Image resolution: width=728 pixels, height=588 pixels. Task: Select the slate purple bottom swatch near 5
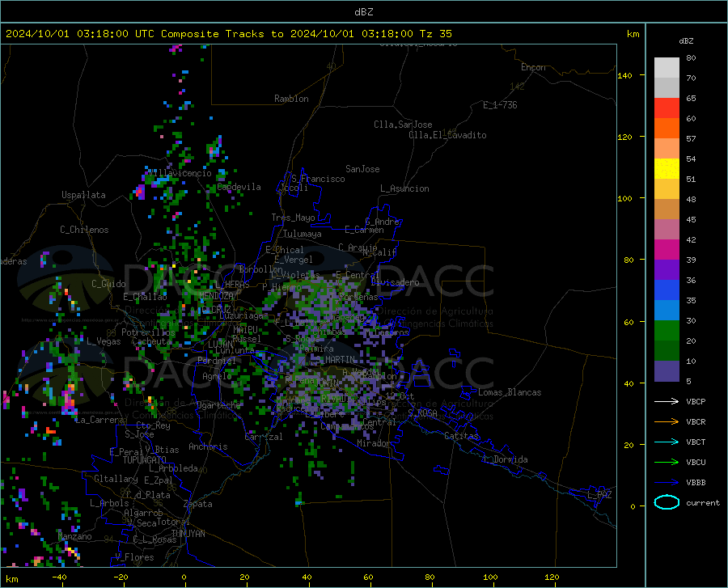tap(667, 371)
